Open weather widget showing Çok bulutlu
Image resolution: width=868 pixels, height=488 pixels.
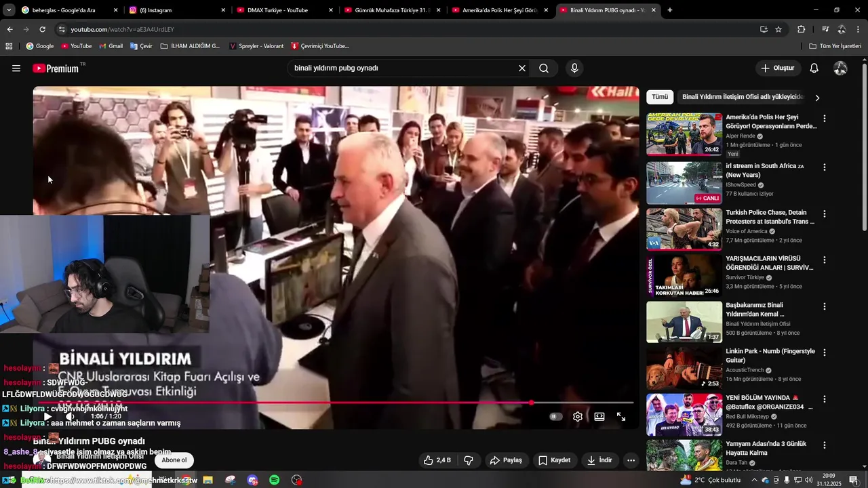pyautogui.click(x=712, y=480)
